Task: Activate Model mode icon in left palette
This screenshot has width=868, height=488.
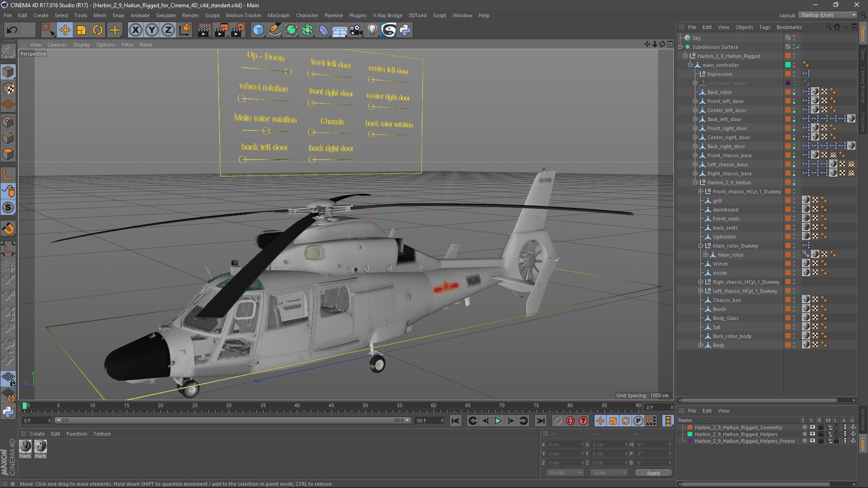Action: coord(8,72)
